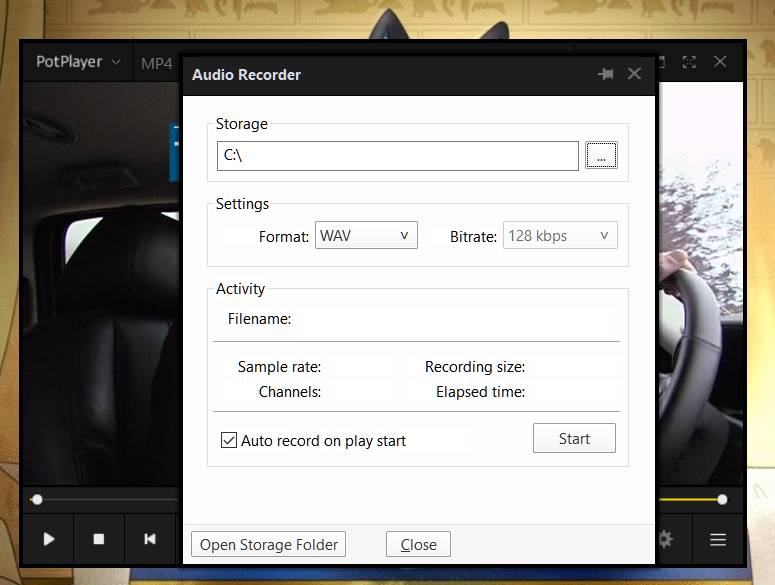Viewport: 775px width, 585px height.
Task: Click the Close button in dialog footer
Action: point(418,544)
